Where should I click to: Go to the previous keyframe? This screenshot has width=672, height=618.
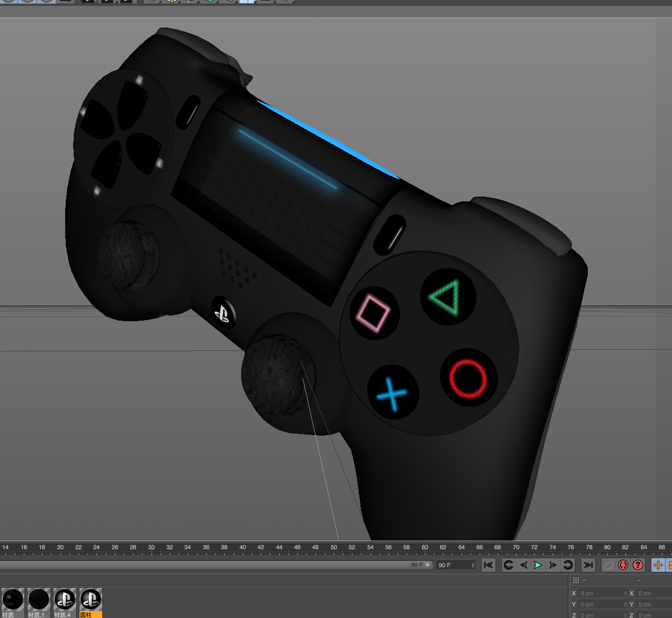point(509,565)
